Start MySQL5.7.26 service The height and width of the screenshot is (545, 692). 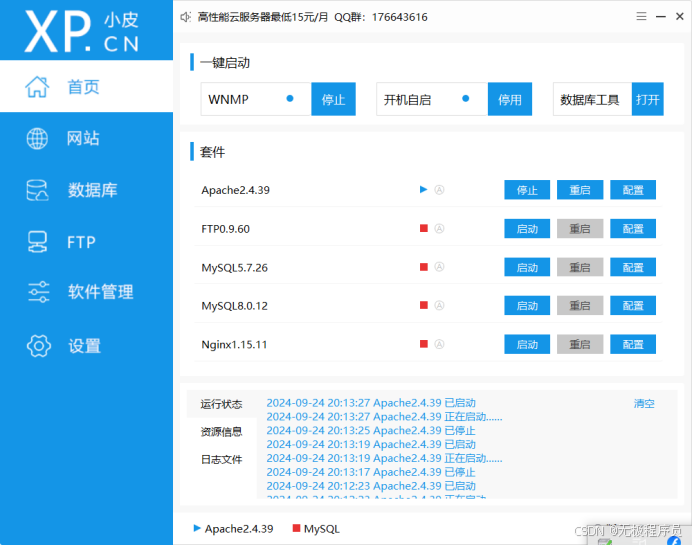point(527,267)
